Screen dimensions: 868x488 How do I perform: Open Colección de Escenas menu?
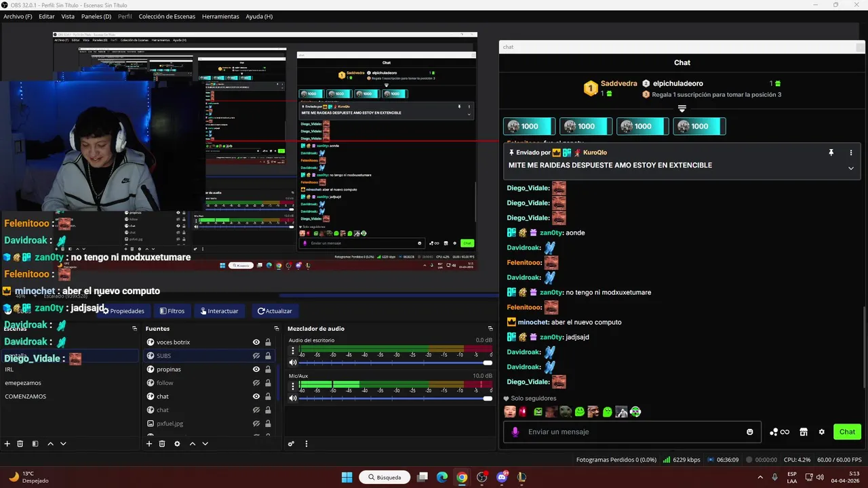[167, 16]
